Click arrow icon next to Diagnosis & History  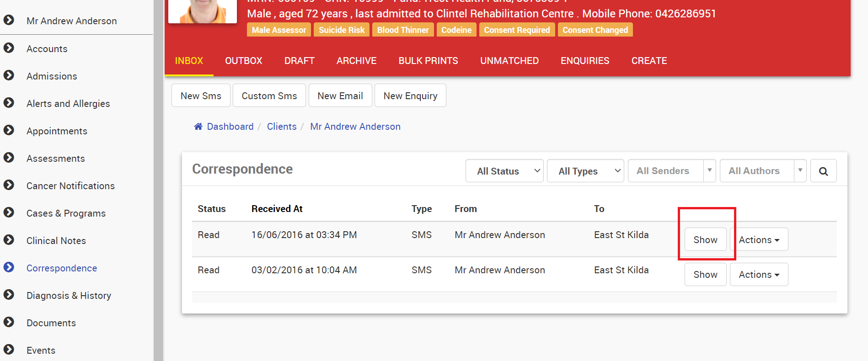[x=9, y=295]
